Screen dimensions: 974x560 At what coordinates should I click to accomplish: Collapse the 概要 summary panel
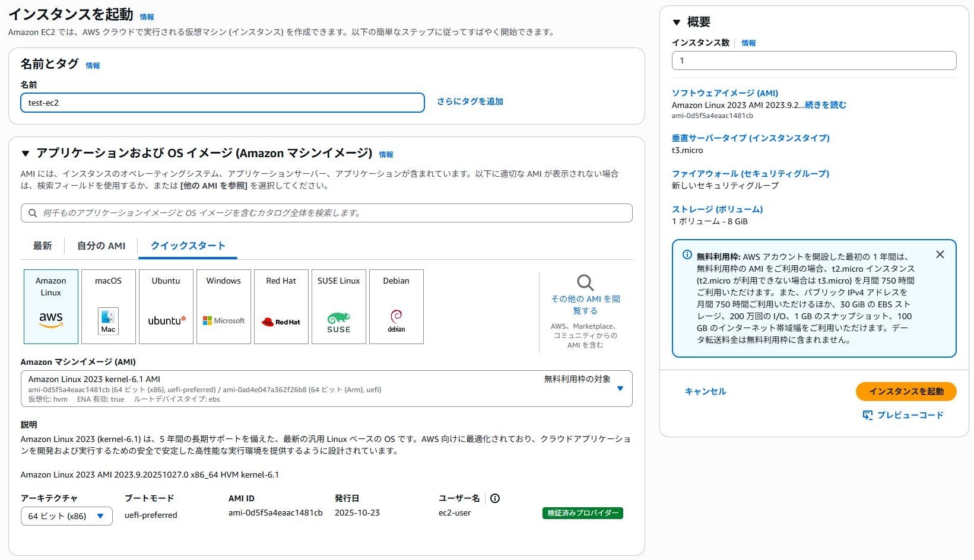click(677, 23)
